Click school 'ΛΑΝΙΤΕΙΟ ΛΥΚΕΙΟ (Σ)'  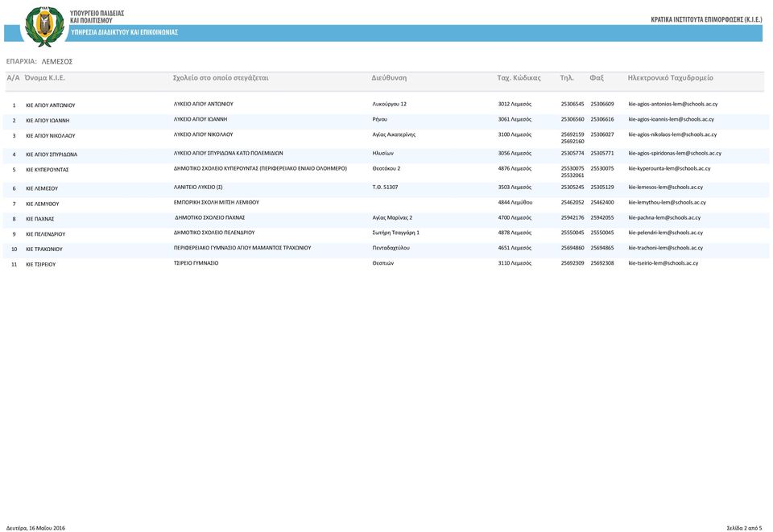pyautogui.click(x=198, y=188)
